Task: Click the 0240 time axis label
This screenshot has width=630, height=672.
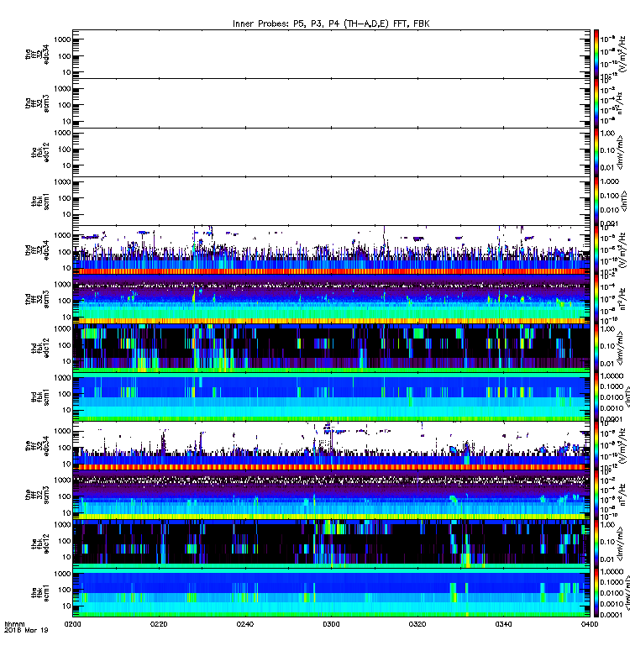Action: [x=244, y=624]
